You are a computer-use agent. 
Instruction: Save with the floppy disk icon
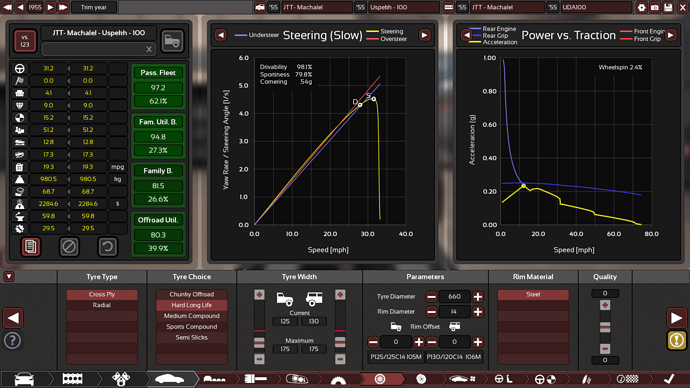tap(668, 7)
